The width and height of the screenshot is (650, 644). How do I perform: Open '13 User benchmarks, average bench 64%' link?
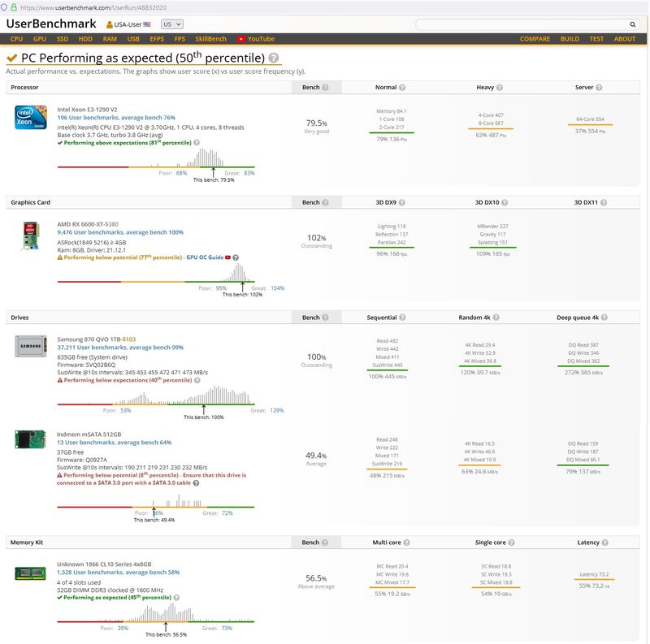pyautogui.click(x=114, y=443)
